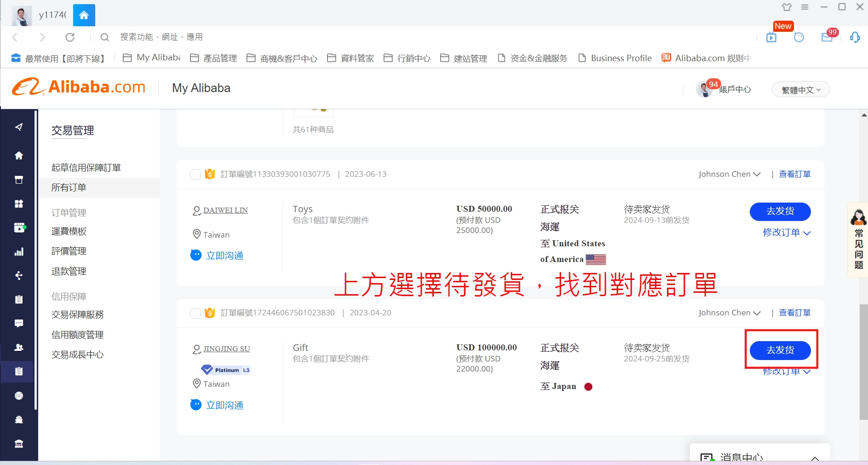Viewport: 868px width, 465px height.
Task: Click the store icon in the dark sidebar
Action: 19,180
